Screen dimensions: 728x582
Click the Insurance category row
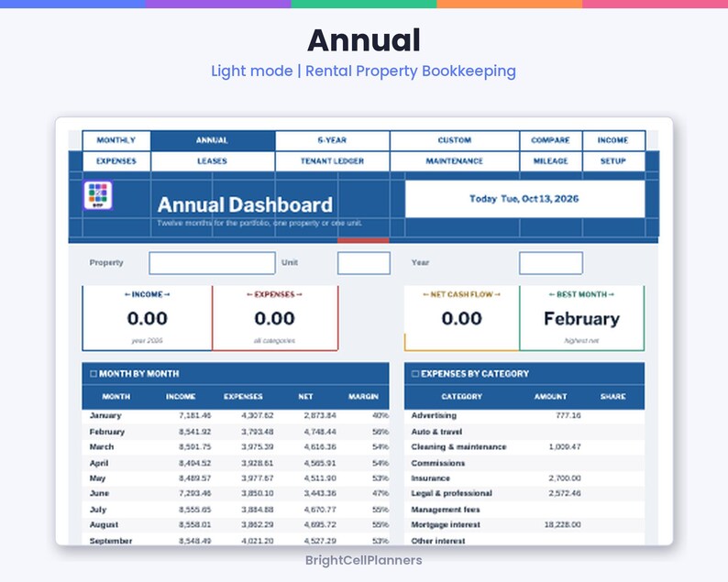coord(524,478)
